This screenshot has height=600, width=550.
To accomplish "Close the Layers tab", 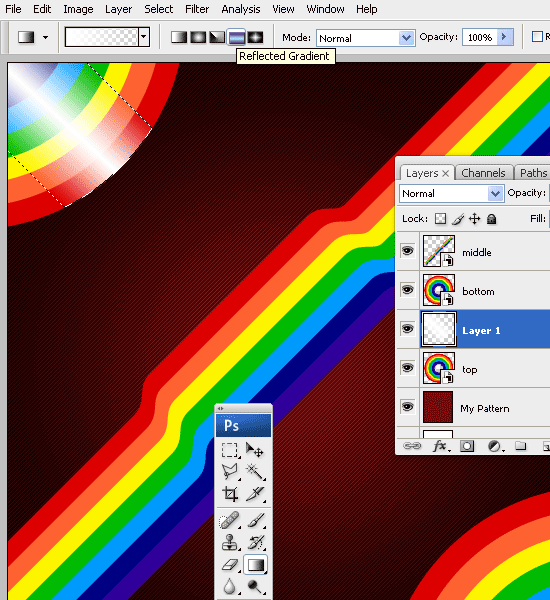I will (x=446, y=173).
